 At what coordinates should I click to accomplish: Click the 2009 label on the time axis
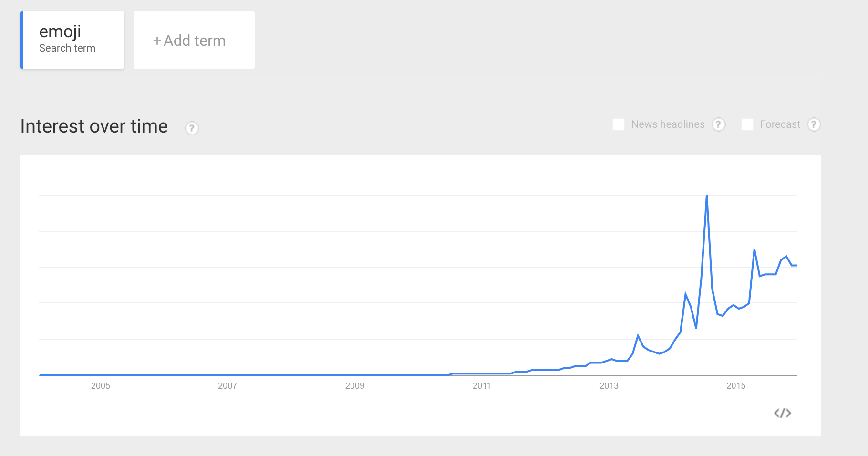(x=355, y=386)
